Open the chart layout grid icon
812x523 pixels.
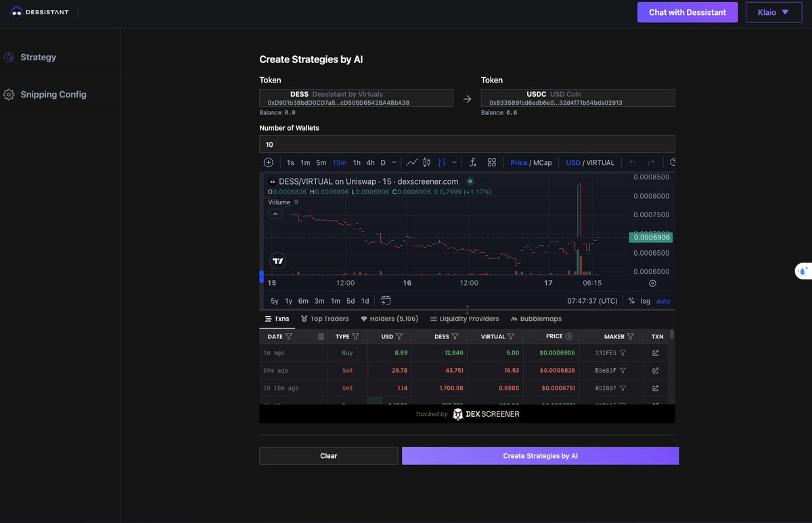coord(492,162)
